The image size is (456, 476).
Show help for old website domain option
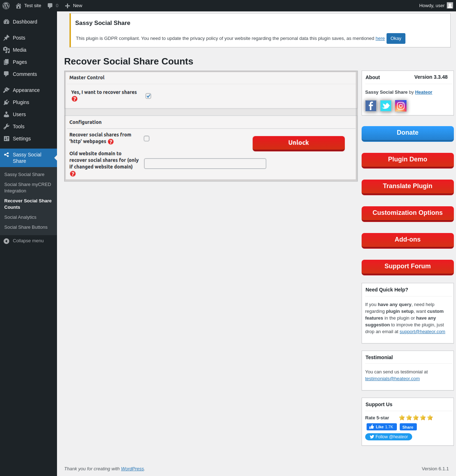coord(73,174)
